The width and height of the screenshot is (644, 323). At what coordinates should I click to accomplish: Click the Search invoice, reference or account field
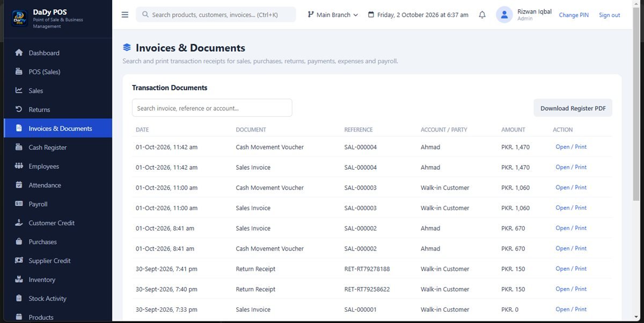coord(212,108)
